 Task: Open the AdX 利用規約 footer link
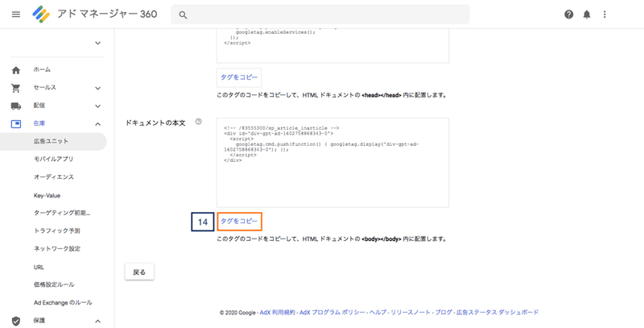coord(277,313)
